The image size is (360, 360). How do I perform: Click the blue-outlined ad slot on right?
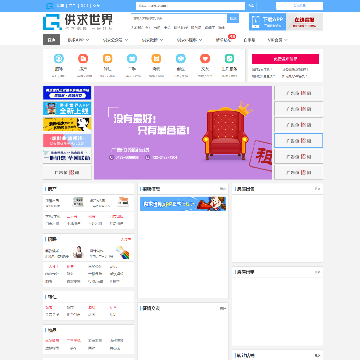[x=298, y=140]
